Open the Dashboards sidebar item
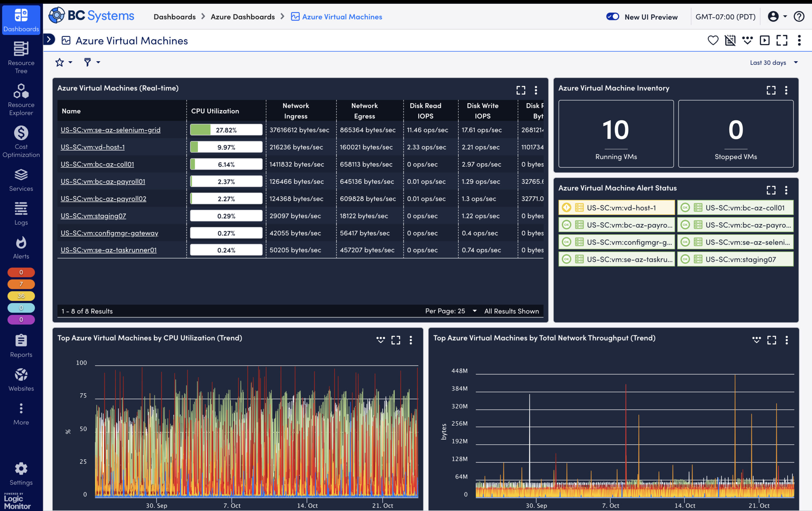812x511 pixels. point(21,20)
